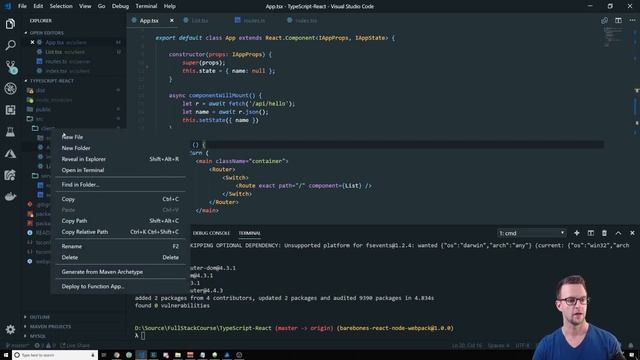Click the open changes icon in editor toolbar
The width and height of the screenshot is (640, 360).
[x=604, y=20]
